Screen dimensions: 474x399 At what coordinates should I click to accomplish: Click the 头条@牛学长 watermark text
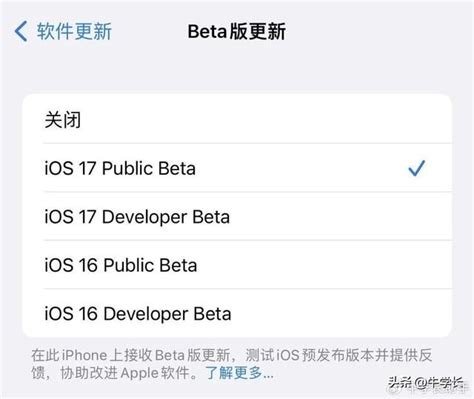tap(426, 383)
